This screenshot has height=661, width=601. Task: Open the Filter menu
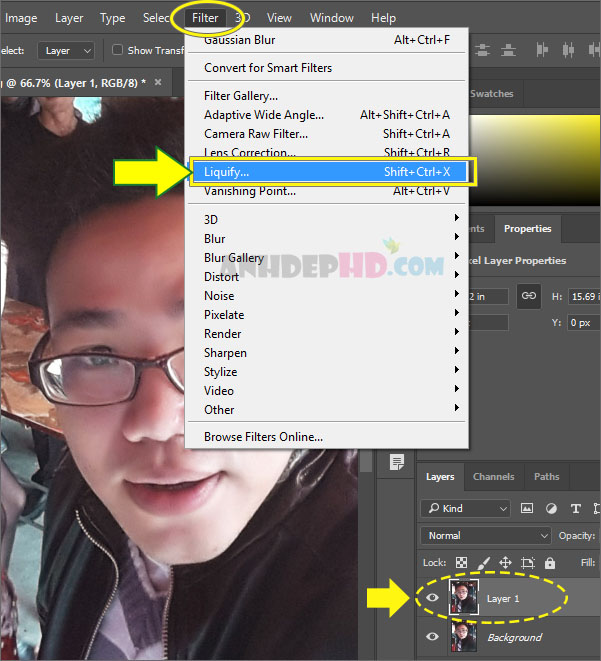pos(205,18)
